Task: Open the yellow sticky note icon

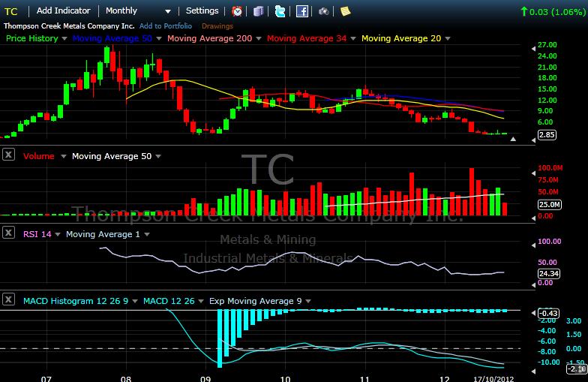Action: (x=345, y=11)
